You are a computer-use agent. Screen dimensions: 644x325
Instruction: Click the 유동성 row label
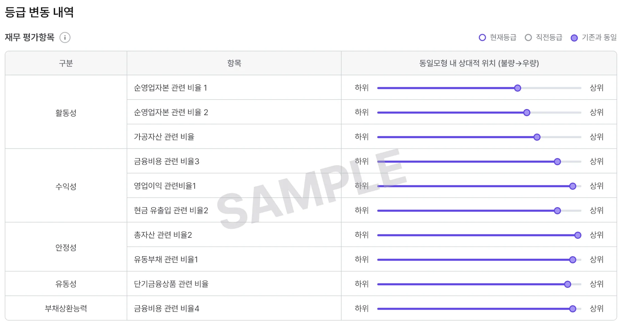tap(66, 284)
